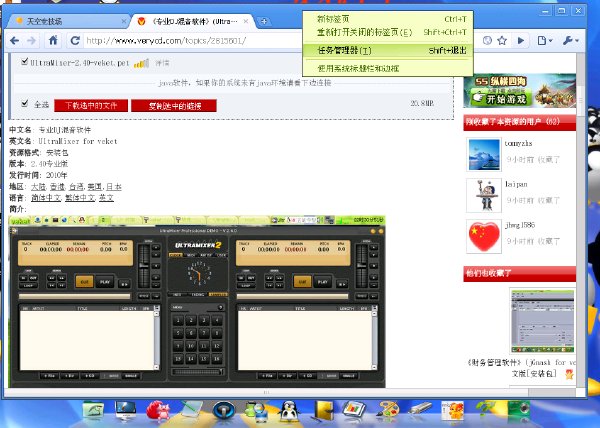
Task: Open the green folder icon in the dock
Action: tap(93, 412)
